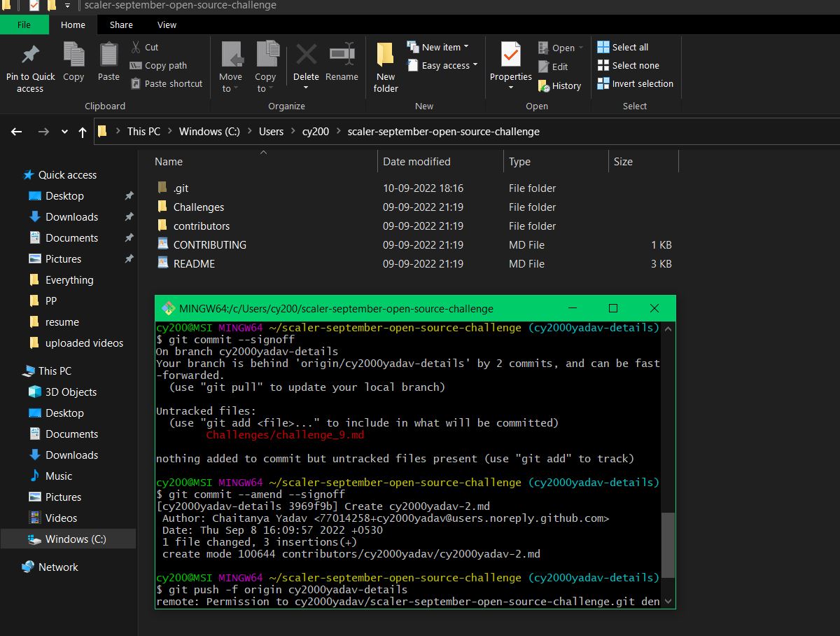The image size is (840, 636).
Task: Expand the New item dropdown
Action: (466, 47)
